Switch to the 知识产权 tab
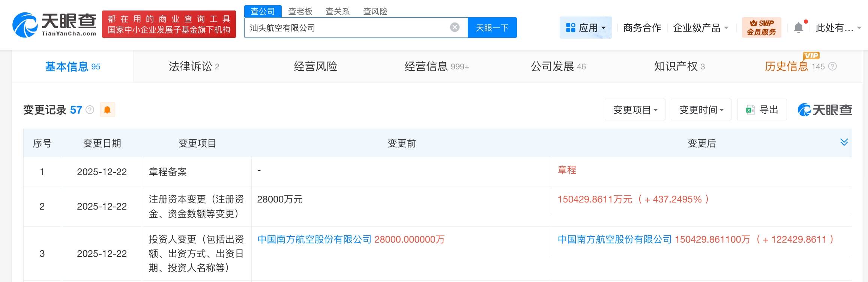Image resolution: width=868 pixels, height=282 pixels. (x=679, y=67)
